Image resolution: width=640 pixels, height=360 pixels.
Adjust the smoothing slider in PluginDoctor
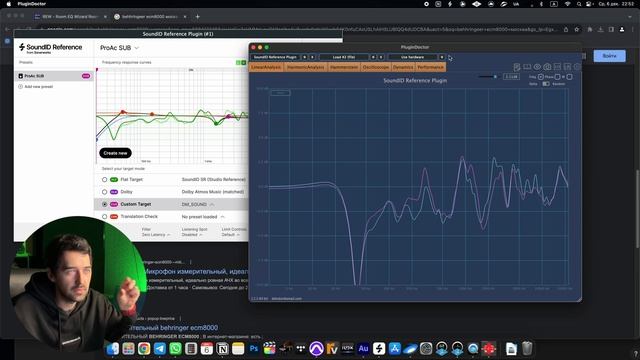click(x=495, y=77)
